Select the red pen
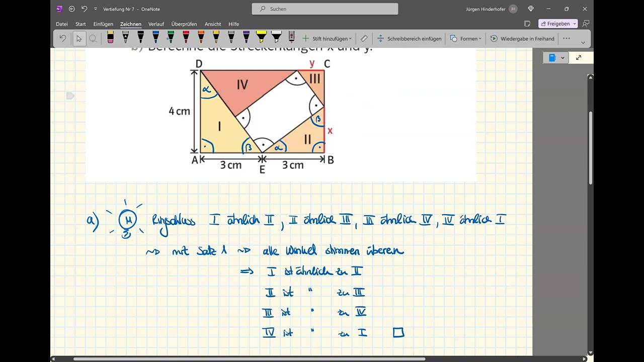Screen dimensions: 644x362 [x=186, y=38]
